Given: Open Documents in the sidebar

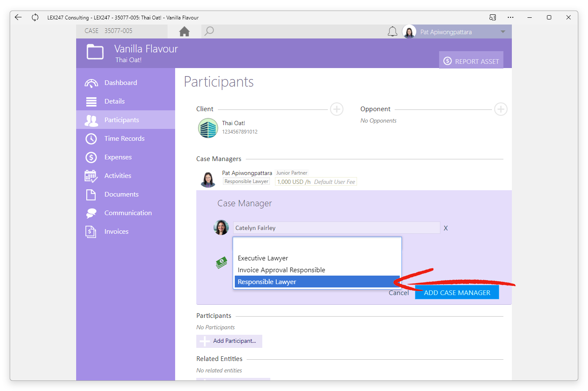Looking at the screenshot, I should click(126, 194).
